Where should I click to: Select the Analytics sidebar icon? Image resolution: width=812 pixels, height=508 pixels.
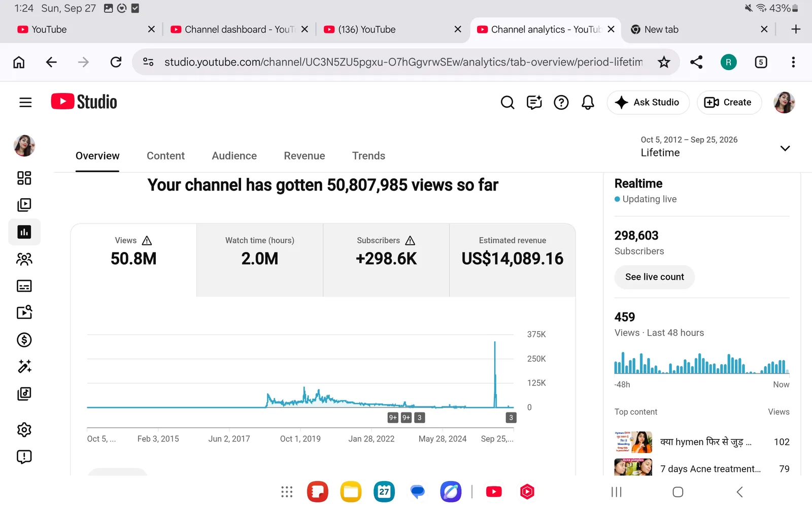point(24,232)
